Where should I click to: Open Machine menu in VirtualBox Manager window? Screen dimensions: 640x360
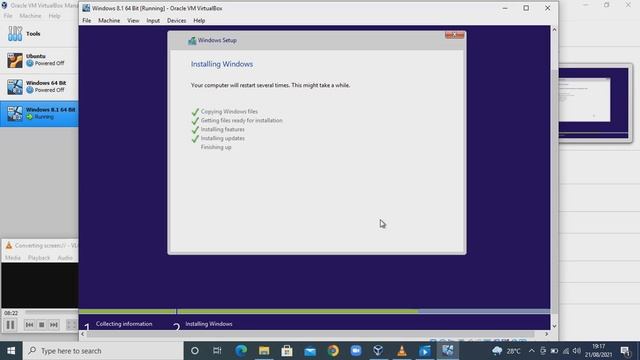click(x=30, y=16)
